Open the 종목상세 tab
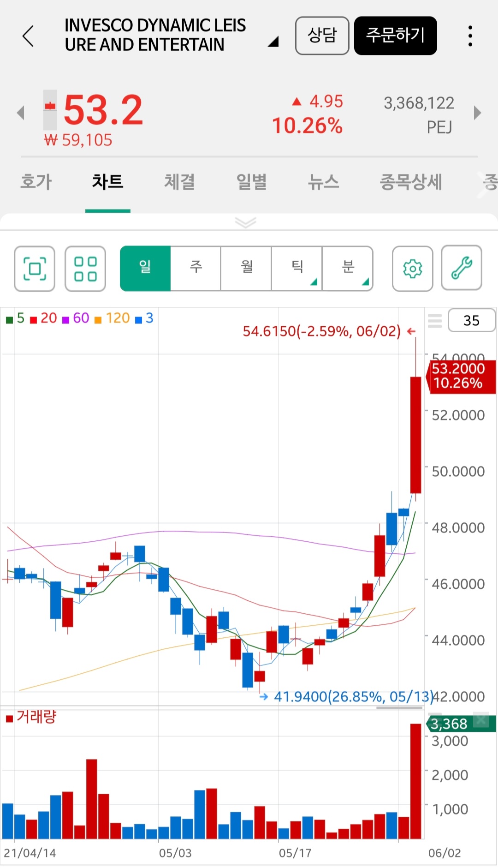 pyautogui.click(x=411, y=182)
